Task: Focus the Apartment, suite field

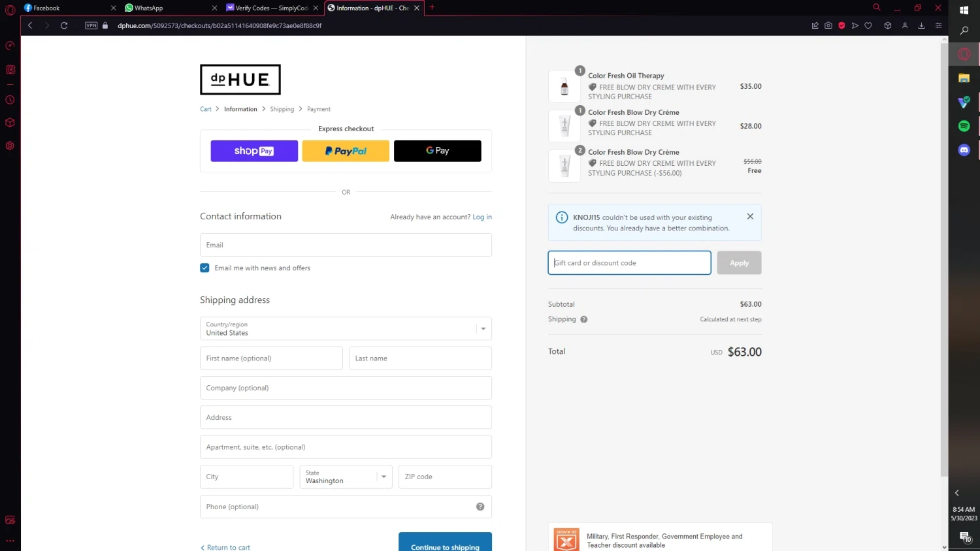Action: (x=346, y=447)
